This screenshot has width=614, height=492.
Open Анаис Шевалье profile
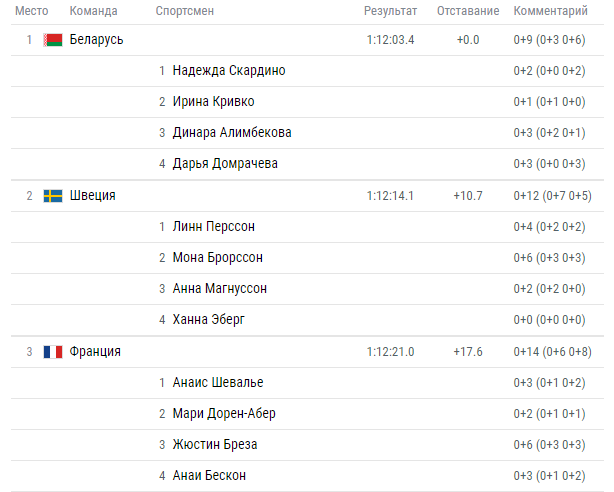tap(218, 383)
